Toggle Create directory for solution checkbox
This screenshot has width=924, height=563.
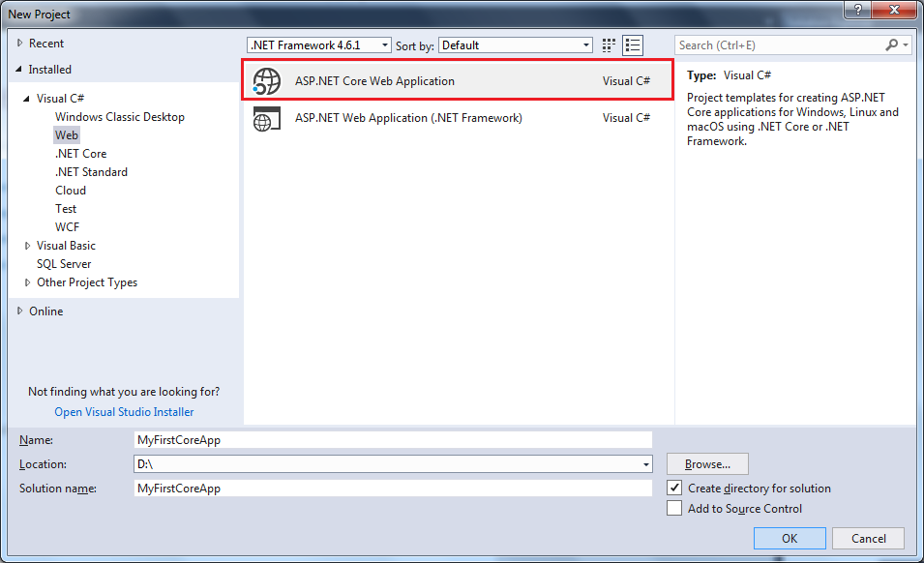click(674, 489)
